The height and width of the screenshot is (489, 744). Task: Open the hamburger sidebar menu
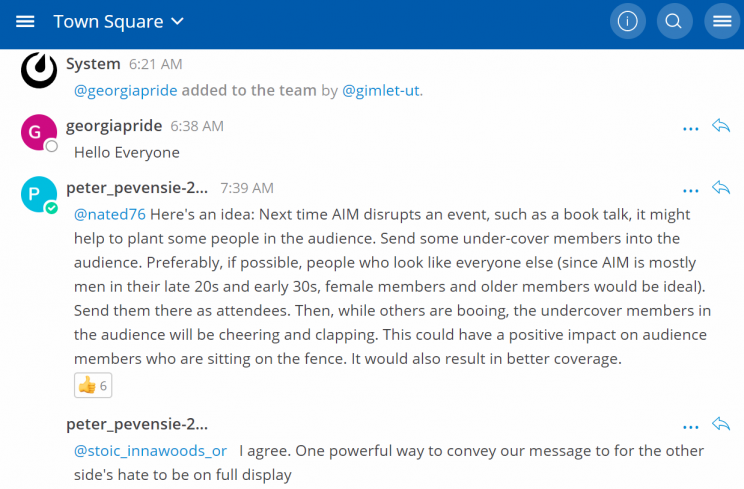point(25,21)
